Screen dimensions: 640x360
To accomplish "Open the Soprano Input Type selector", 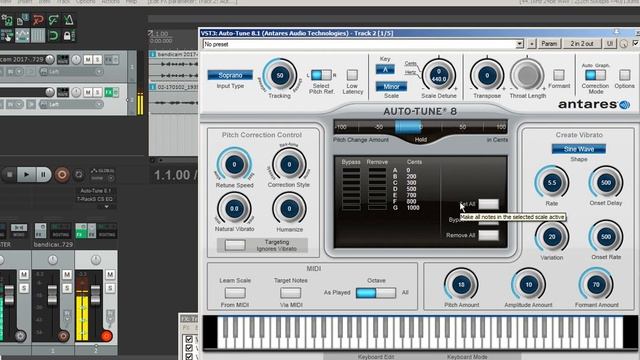I will click(x=230, y=75).
